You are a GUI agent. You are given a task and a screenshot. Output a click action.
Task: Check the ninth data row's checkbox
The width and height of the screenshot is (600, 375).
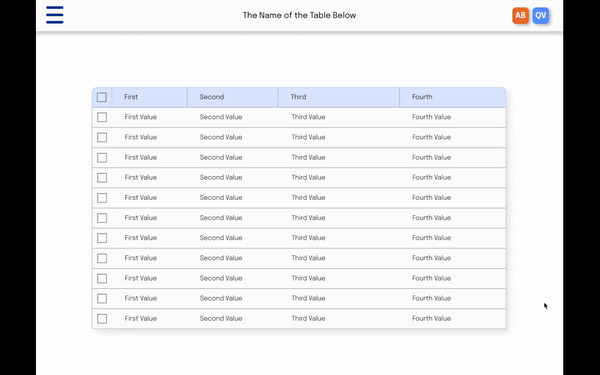(x=102, y=279)
